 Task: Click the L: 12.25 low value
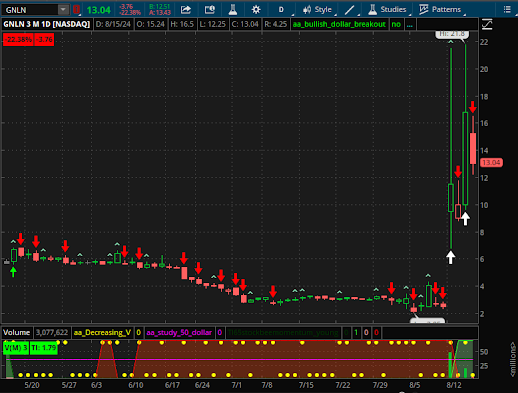coord(213,24)
